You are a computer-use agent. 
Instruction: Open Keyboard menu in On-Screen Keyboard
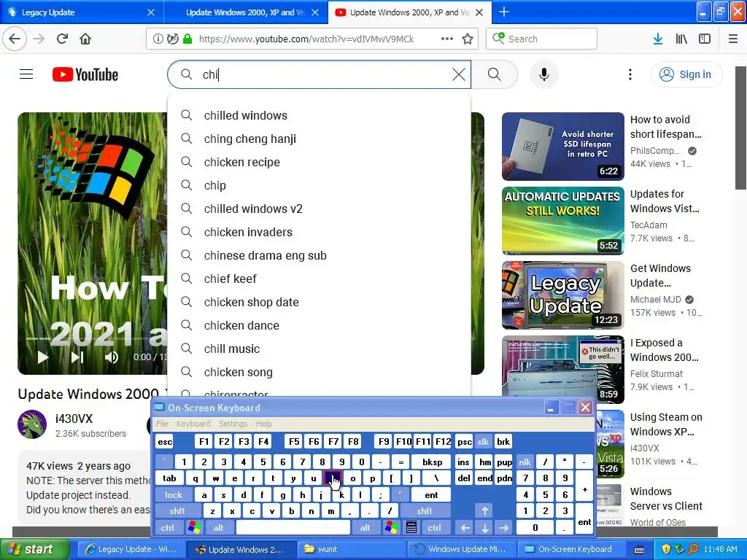(193, 424)
